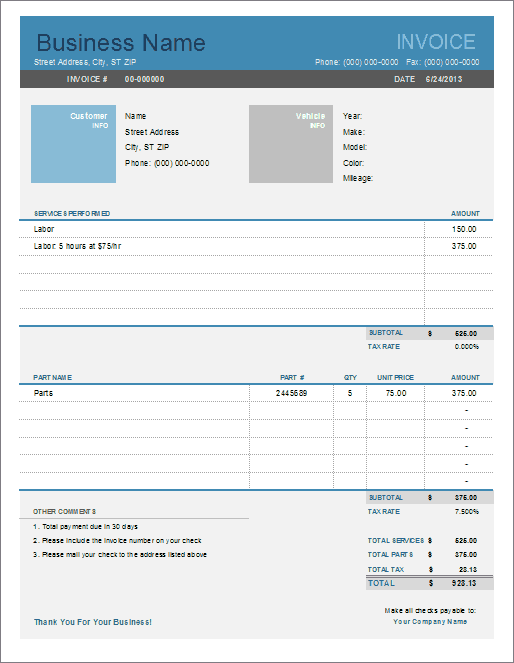Click the business phone number in header
This screenshot has height=663, width=514.
pos(357,62)
